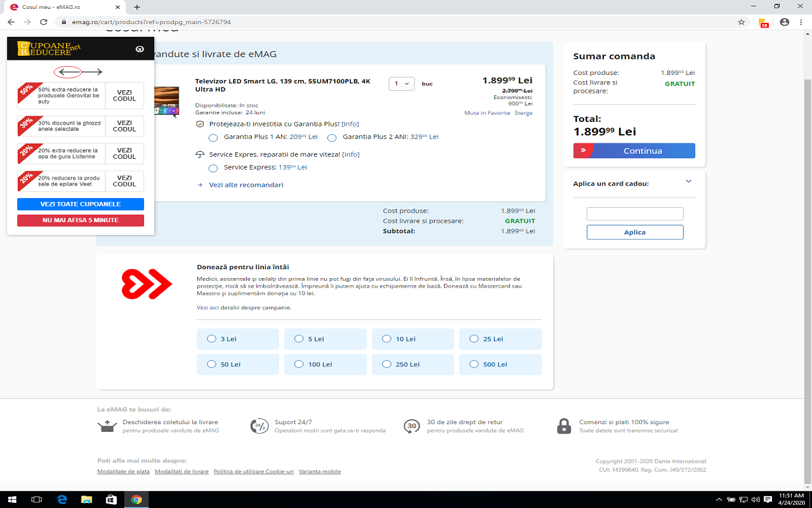Click the parcel opening box icon
Screen dimensions: 812x508
pyautogui.click(x=107, y=426)
